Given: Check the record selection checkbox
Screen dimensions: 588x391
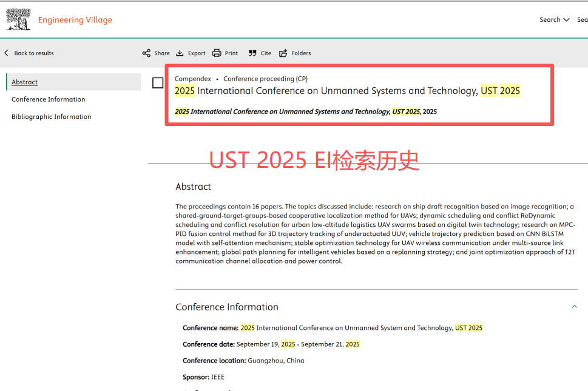Looking at the screenshot, I should point(158,82).
